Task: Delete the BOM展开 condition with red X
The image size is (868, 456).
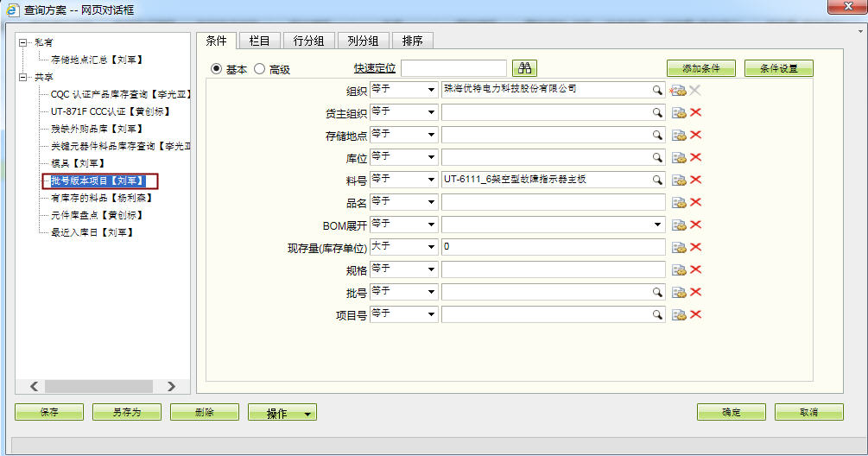Action: 696,225
